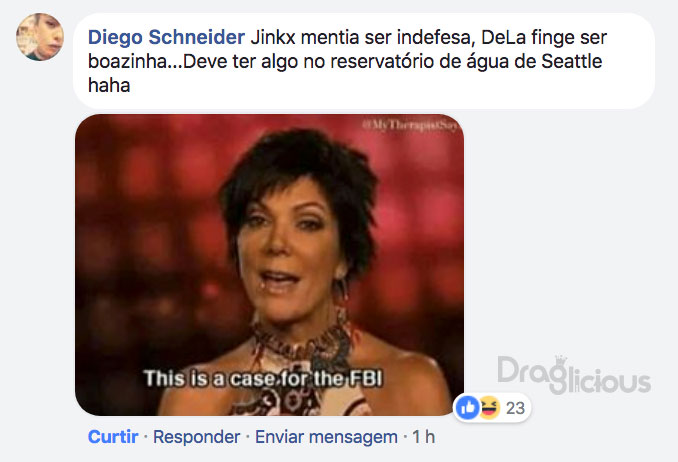The height and width of the screenshot is (462, 678).
Task: Open Diego Schneider's profile picture
Action: coord(40,37)
